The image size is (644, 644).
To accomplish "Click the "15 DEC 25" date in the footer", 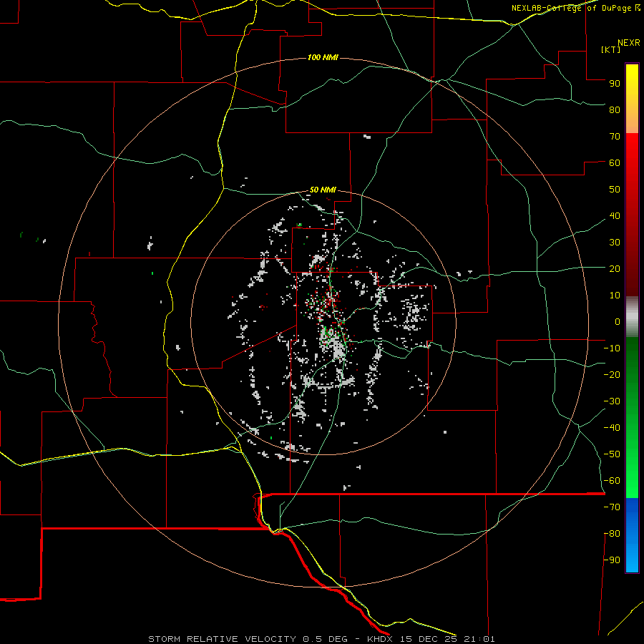I will (x=429, y=639).
